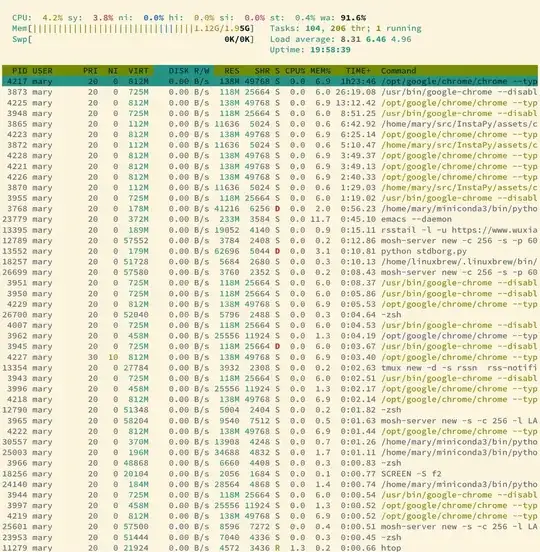Select google-chrome process PID 3955
The height and width of the screenshot is (552, 540).
270,198
